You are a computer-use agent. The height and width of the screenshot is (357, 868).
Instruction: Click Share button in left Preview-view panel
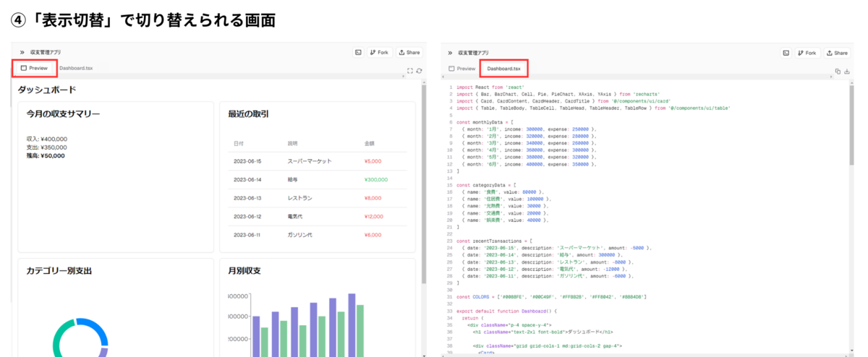[409, 53]
